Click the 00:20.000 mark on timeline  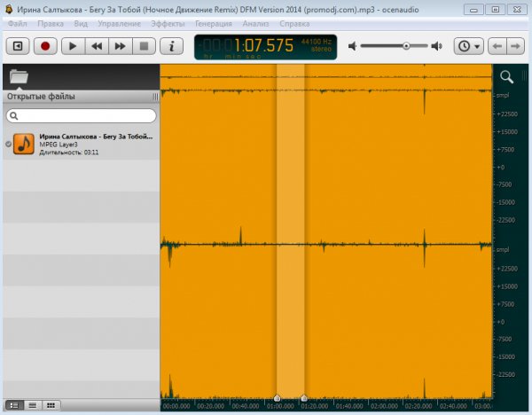[x=211, y=406]
